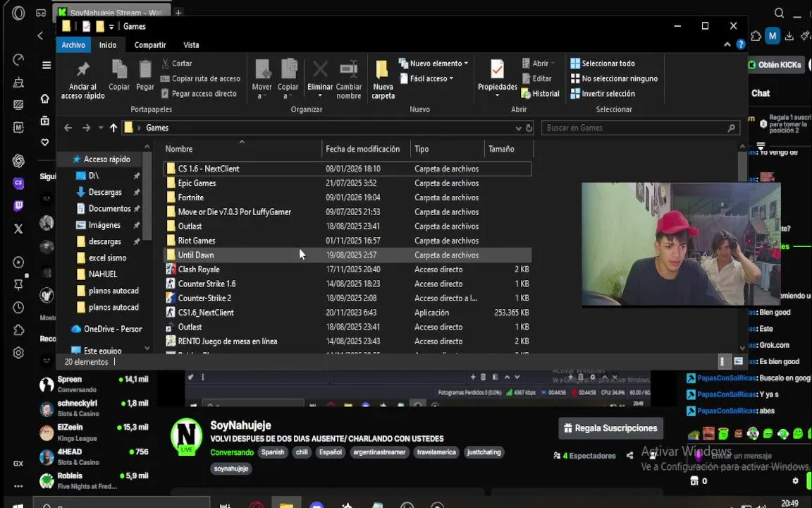812x508 pixels.
Task: Click Cambiar nombre rename icon
Action: 348,79
